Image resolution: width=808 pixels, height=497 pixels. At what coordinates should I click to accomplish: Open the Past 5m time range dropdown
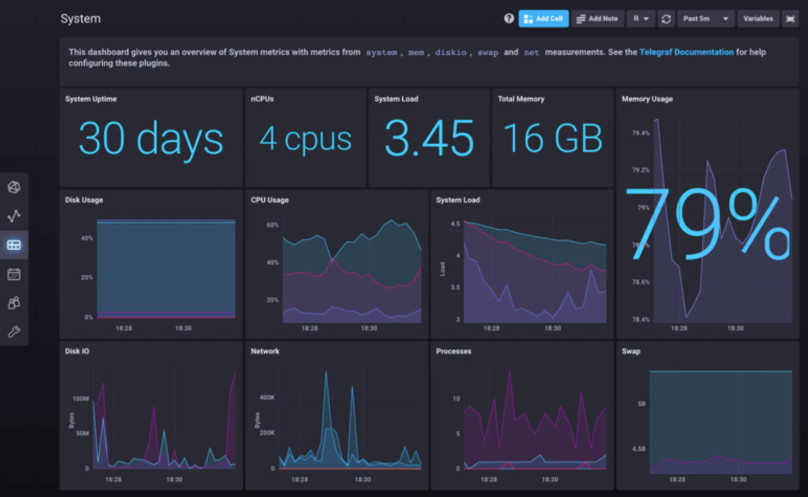coord(706,18)
